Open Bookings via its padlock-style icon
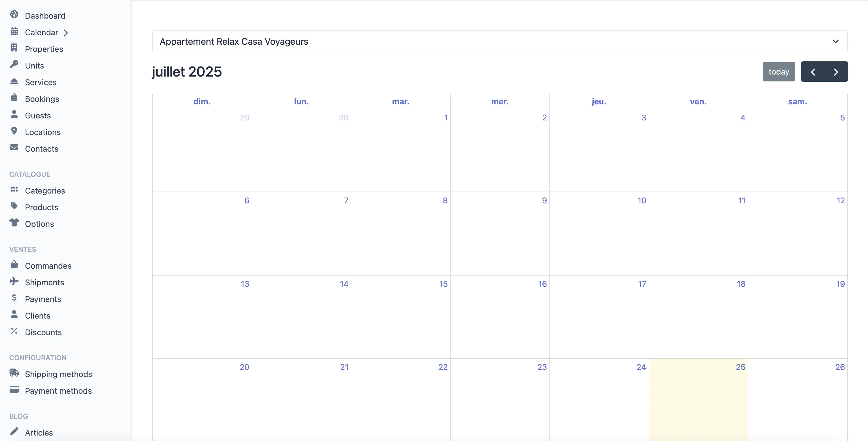This screenshot has height=441, width=868. (15, 98)
